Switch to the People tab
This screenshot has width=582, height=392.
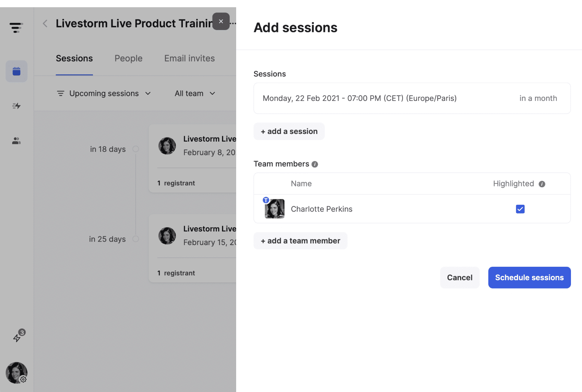click(x=128, y=59)
